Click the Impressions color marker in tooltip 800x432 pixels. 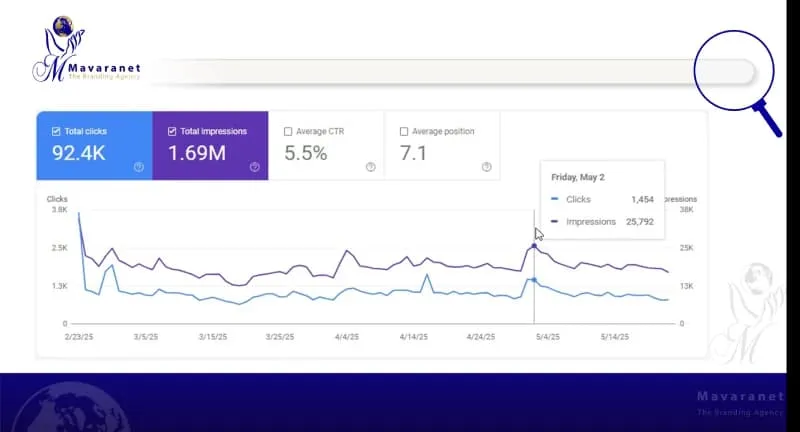pyautogui.click(x=554, y=222)
